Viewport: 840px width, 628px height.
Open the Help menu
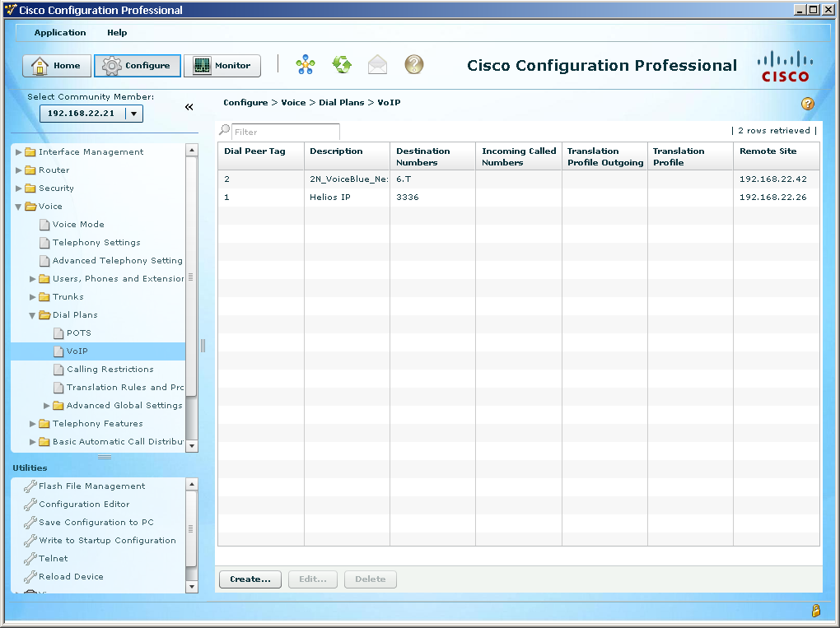click(x=117, y=33)
